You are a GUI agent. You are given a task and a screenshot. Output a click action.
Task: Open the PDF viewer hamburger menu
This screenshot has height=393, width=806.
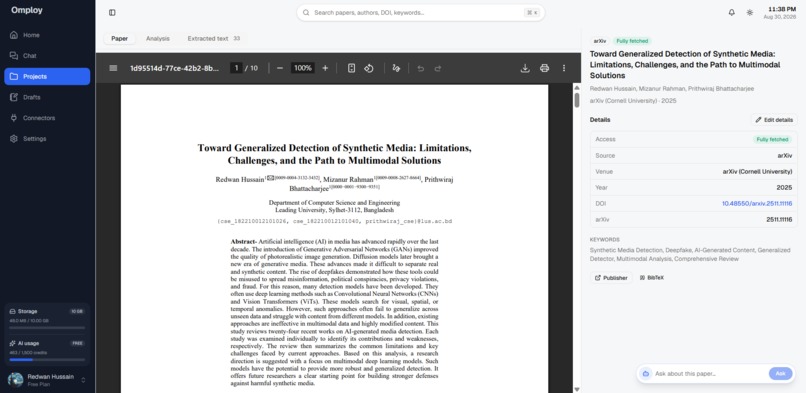coord(114,68)
